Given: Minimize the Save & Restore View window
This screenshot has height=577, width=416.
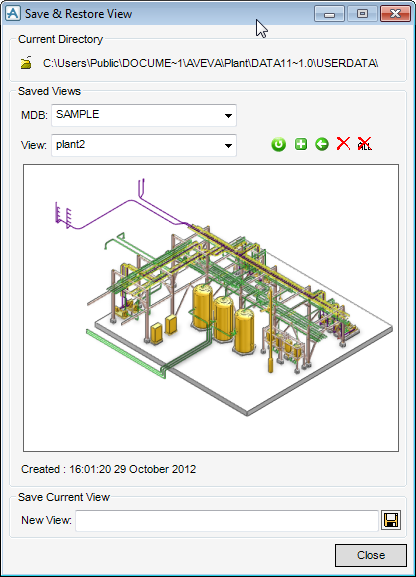Looking at the screenshot, I should pyautogui.click(x=329, y=14).
